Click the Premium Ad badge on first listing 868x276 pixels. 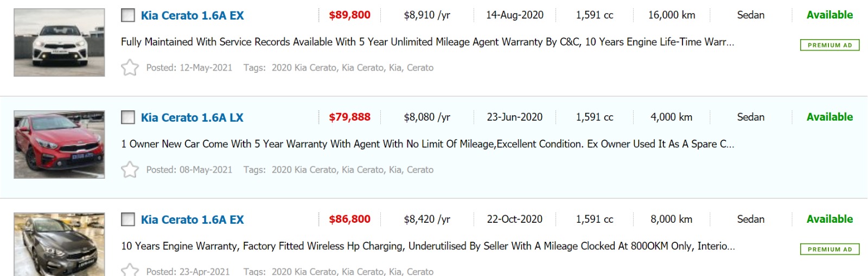pyautogui.click(x=829, y=45)
